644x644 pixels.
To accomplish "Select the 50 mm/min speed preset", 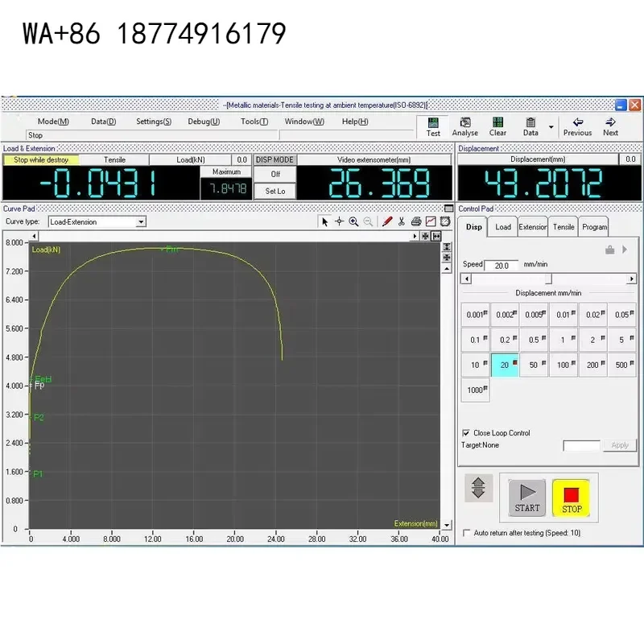I will point(534,365).
